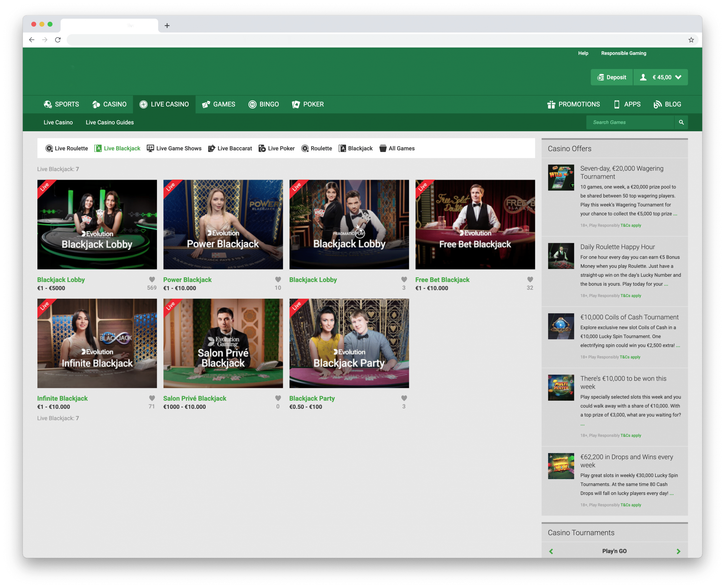
Task: Open a new browser tab with the plus icon
Action: 167,26
